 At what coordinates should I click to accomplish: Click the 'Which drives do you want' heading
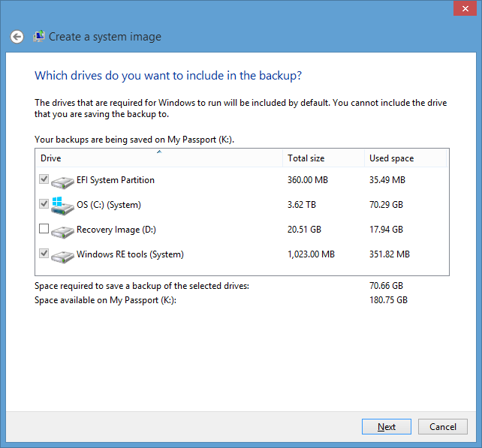pyautogui.click(x=168, y=76)
